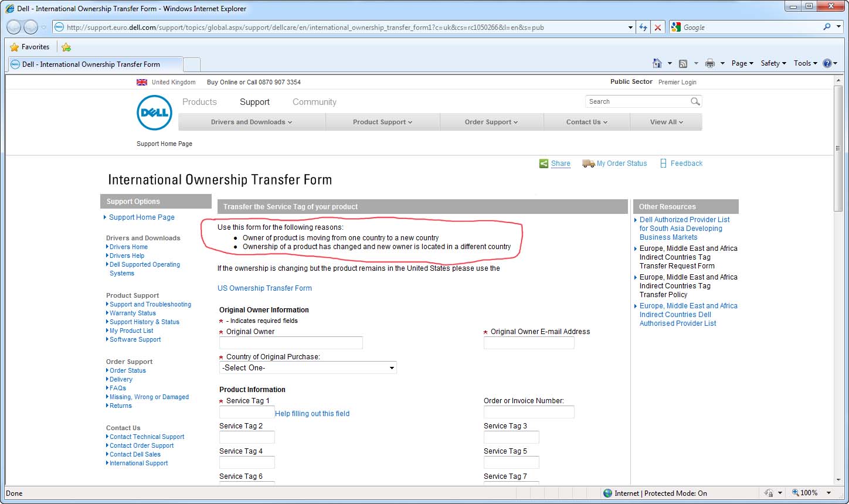Click the Stop loading red X icon

coord(658,28)
